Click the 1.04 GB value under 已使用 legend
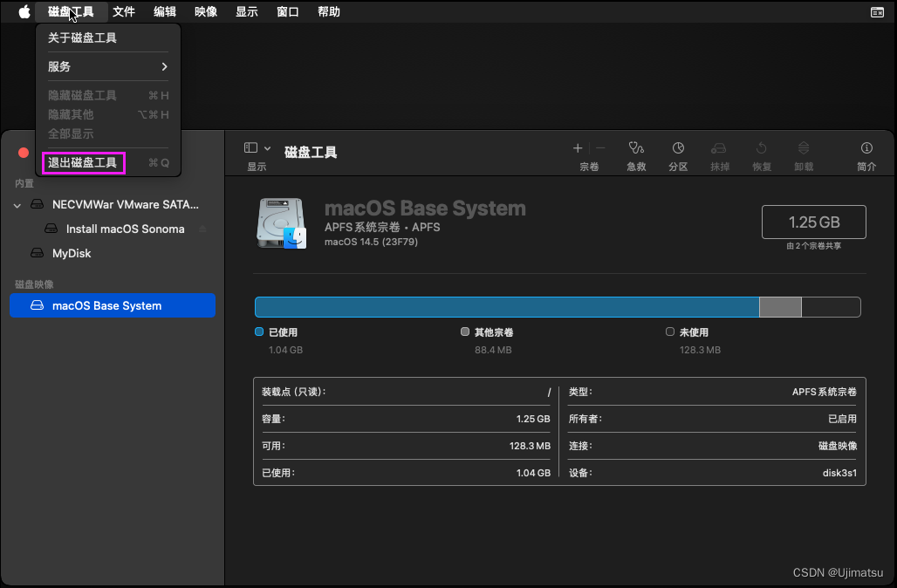 click(x=285, y=350)
